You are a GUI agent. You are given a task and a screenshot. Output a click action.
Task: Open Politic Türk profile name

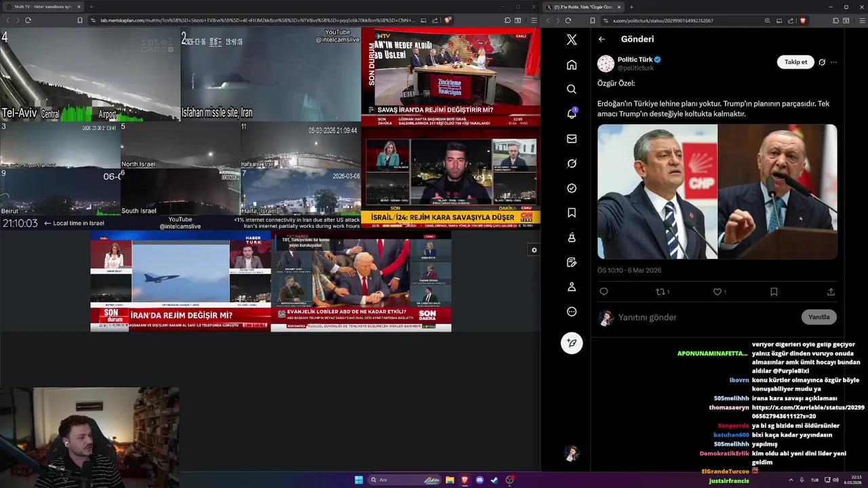coord(635,60)
